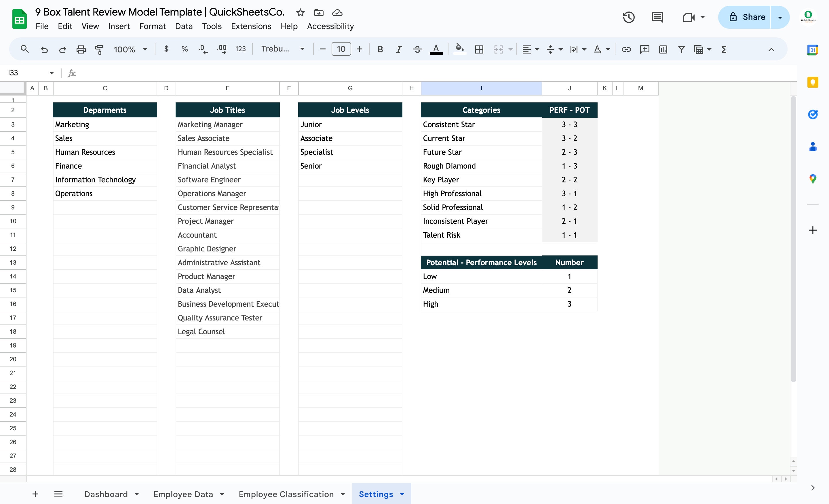This screenshot has width=829, height=504.
Task: Insert a chart
Action: (x=663, y=49)
